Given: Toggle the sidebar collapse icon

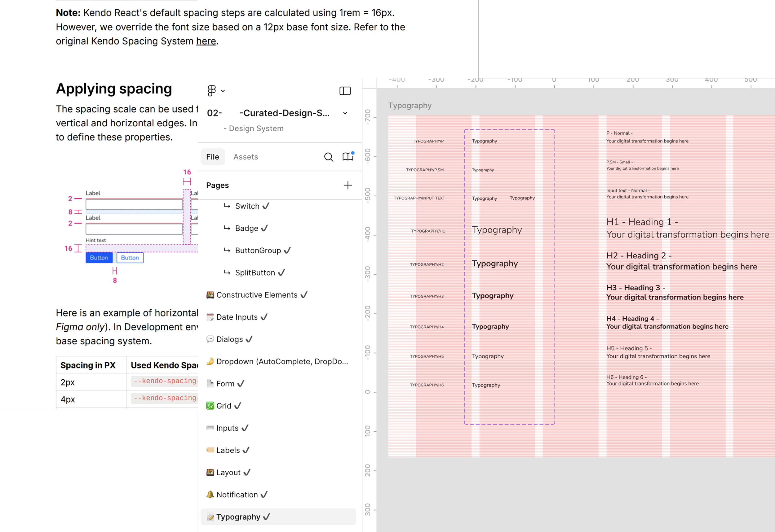Looking at the screenshot, I should point(345,91).
